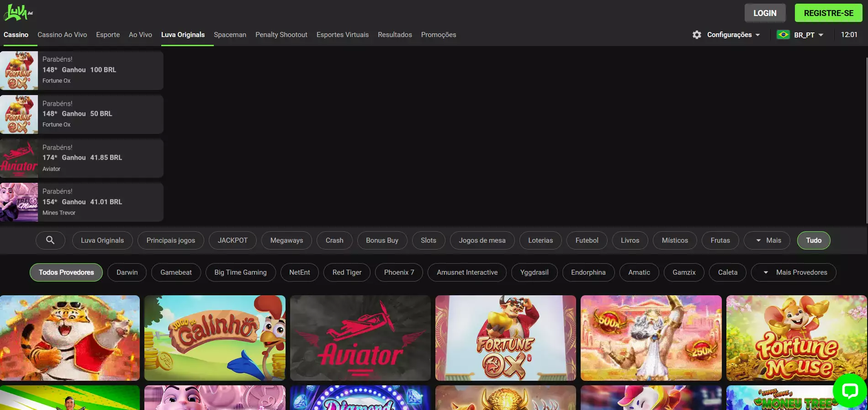Expand the Mais categories dropdown
Image resolution: width=868 pixels, height=410 pixels.
(767, 240)
